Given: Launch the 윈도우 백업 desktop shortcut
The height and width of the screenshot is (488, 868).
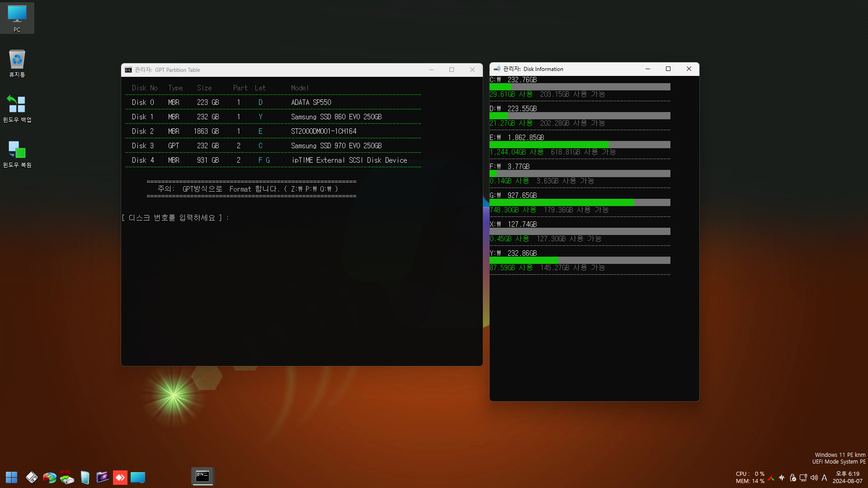Looking at the screenshot, I should (17, 108).
